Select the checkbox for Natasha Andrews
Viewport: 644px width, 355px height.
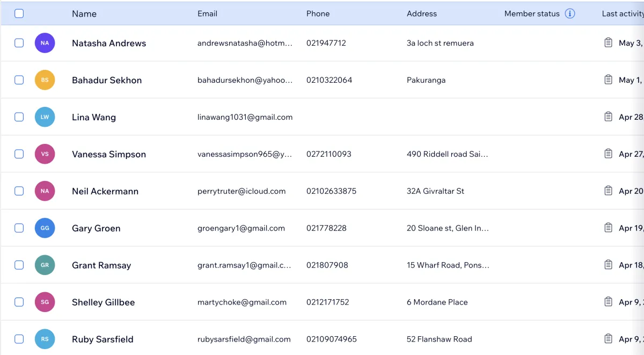click(x=19, y=43)
